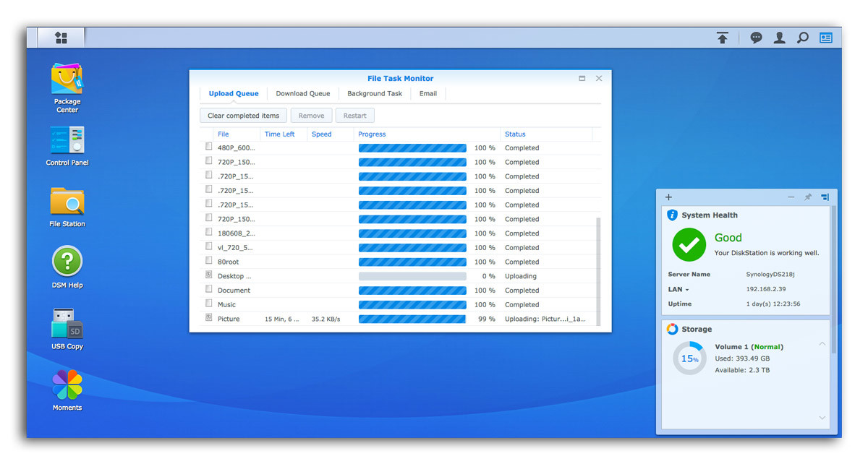Click the file icon of Desktop row
Screen dimensions: 868x464
click(208, 275)
